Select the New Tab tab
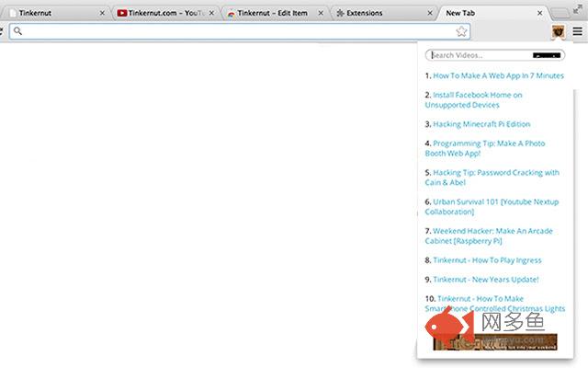Viewport: 588px width, 368px height. [x=493, y=13]
